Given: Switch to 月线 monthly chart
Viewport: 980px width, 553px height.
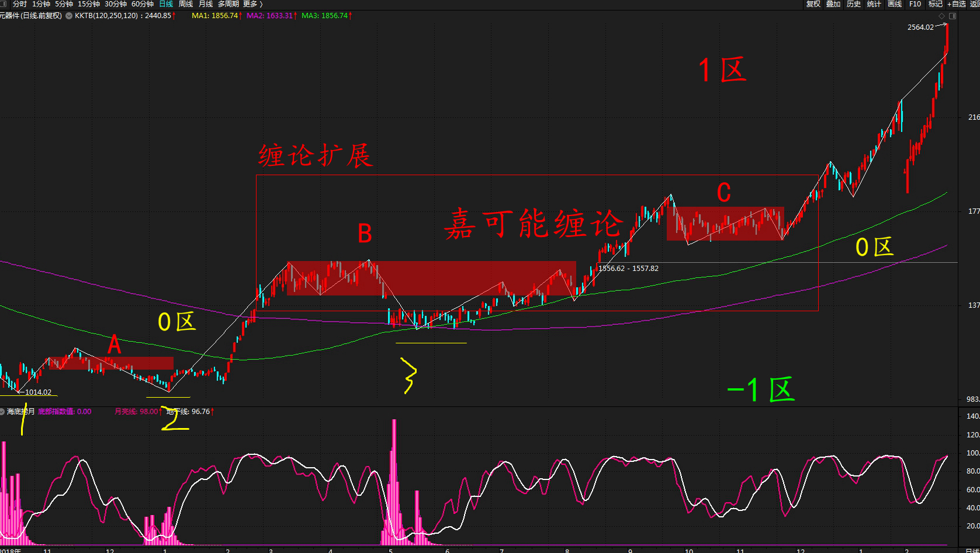Looking at the screenshot, I should point(206,4).
